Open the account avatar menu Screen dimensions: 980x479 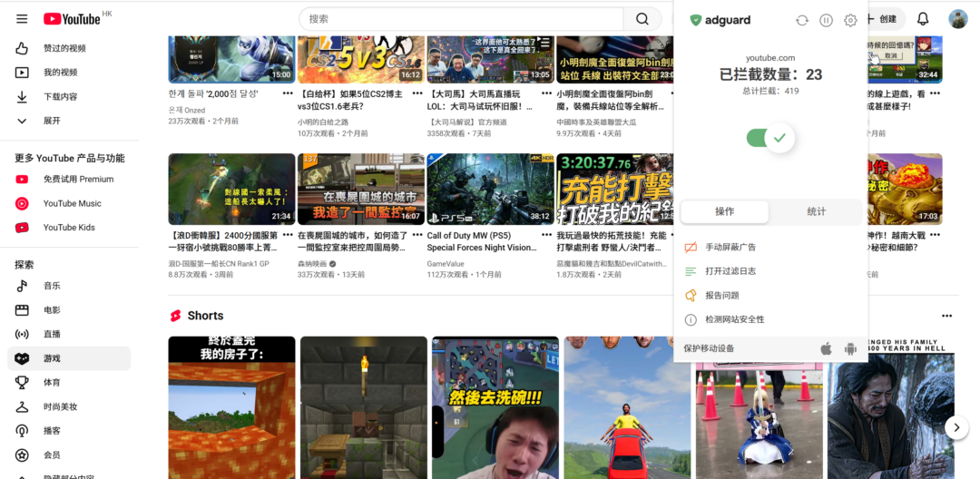pos(958,19)
